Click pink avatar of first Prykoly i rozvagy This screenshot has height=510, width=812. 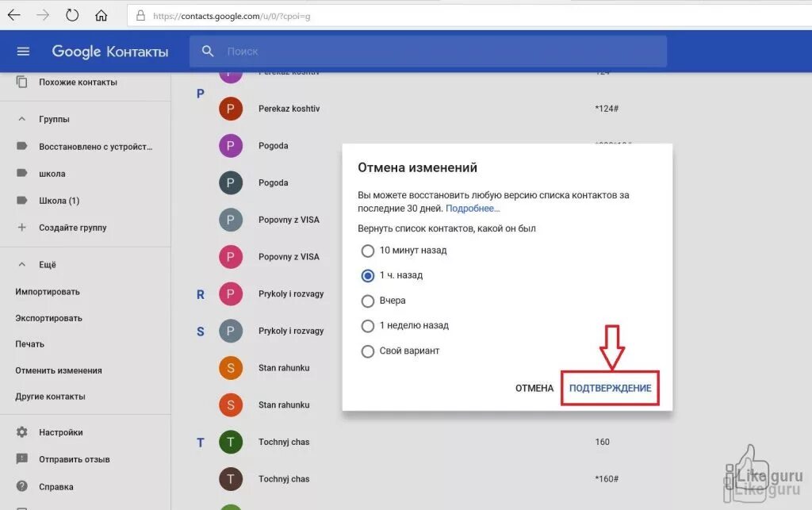231,293
